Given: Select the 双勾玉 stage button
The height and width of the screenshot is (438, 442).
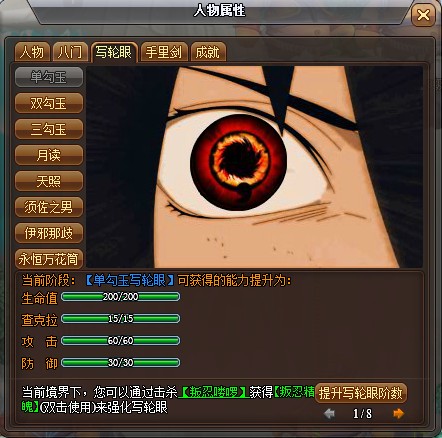Looking at the screenshot, I should click(x=49, y=103).
